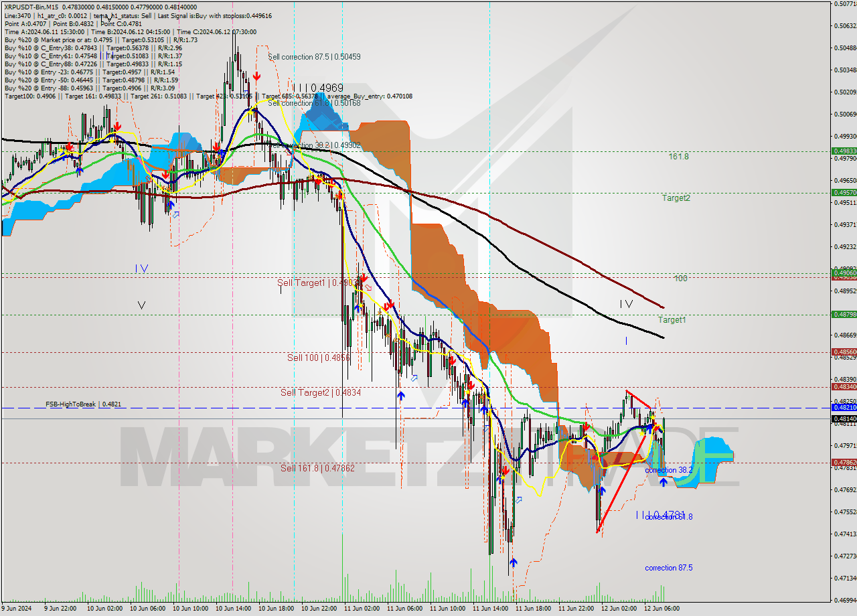Screen dimensions: 857x616
Task: Select the blue 'correction 87.5' label
Action: pos(669,568)
